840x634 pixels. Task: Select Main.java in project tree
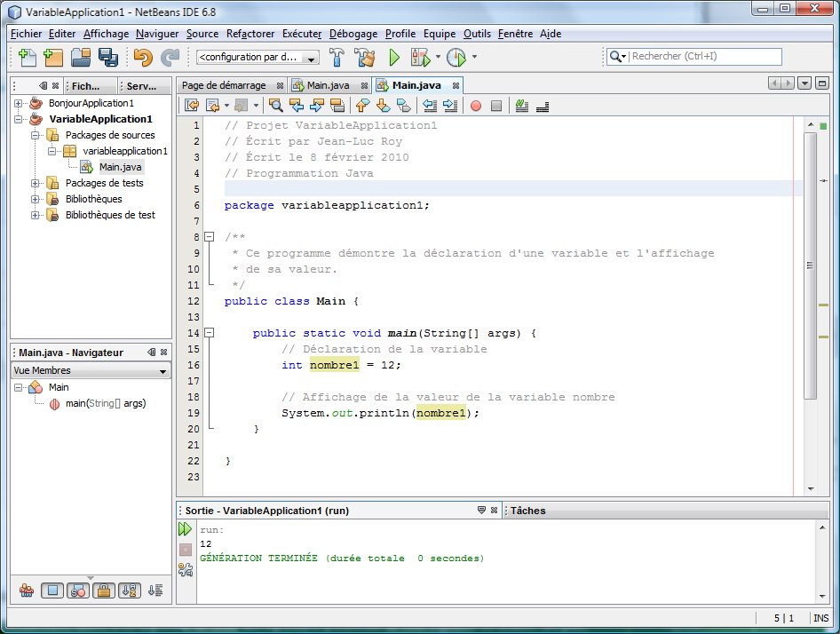[120, 167]
